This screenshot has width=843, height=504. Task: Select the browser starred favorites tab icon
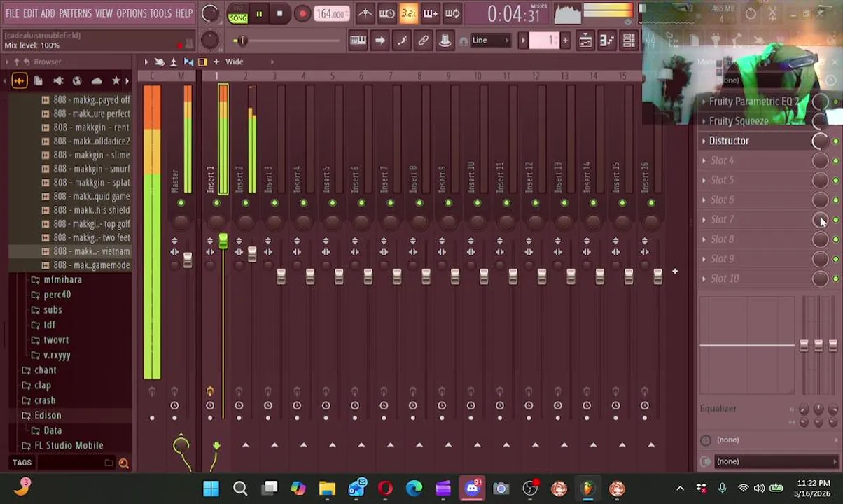click(116, 81)
